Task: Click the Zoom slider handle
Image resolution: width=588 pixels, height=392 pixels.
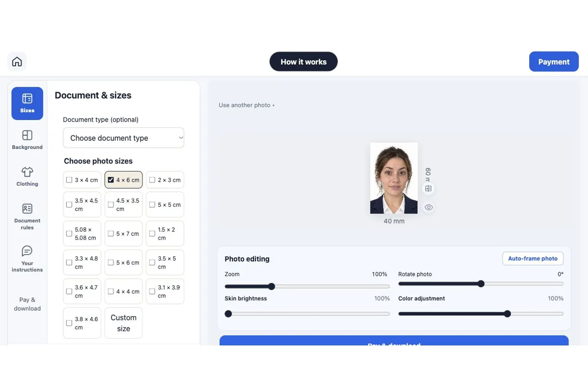Action: (271, 286)
